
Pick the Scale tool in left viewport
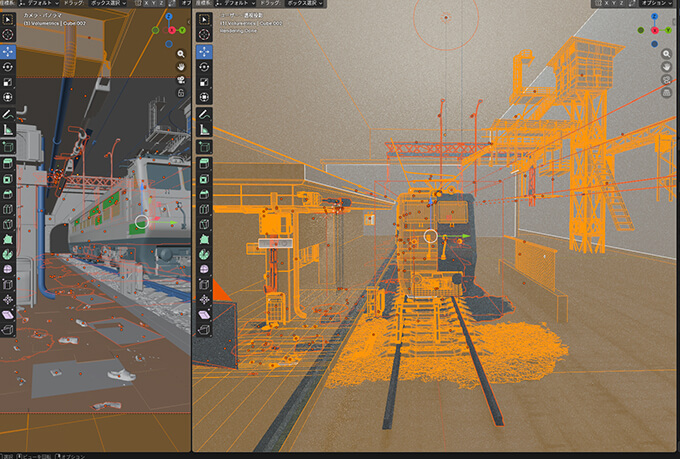click(x=8, y=81)
